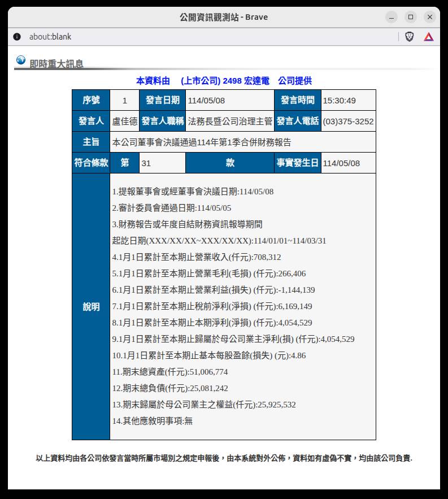Open the Brave Shields lion icon
The width and height of the screenshot is (448, 499).
click(410, 37)
